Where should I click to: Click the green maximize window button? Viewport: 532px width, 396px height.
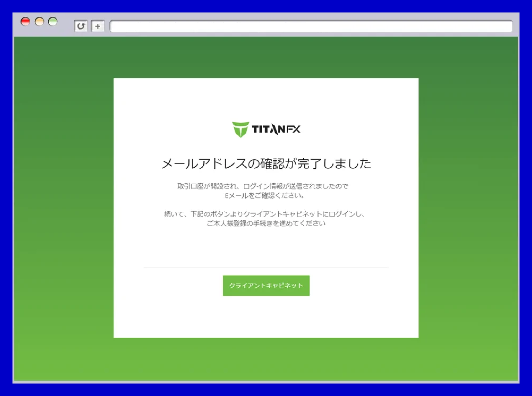pyautogui.click(x=53, y=21)
